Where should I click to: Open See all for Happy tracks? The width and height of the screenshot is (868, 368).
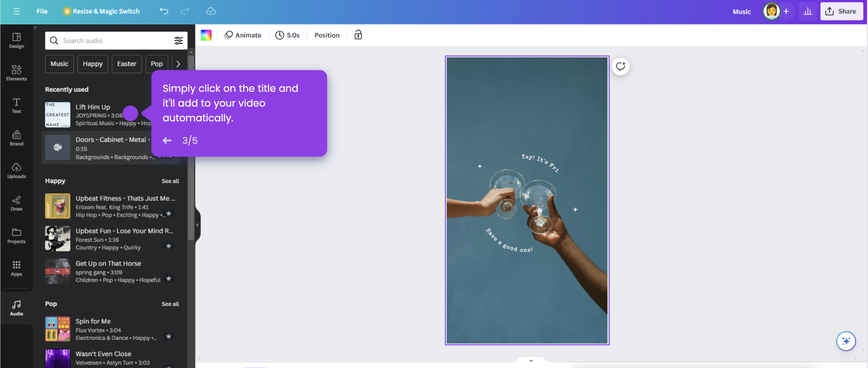(x=170, y=181)
